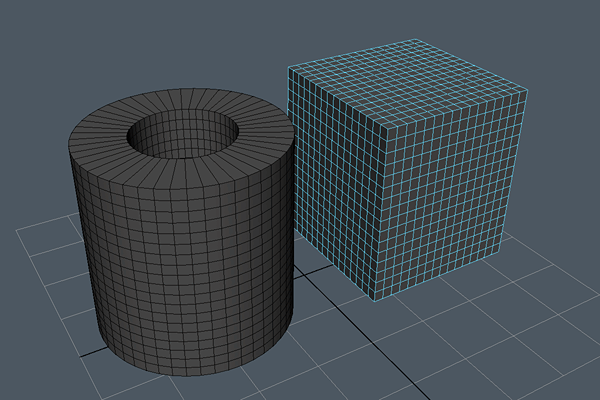
Task: Click the cube's nearest bottom corner vertex
Action: pos(374,298)
